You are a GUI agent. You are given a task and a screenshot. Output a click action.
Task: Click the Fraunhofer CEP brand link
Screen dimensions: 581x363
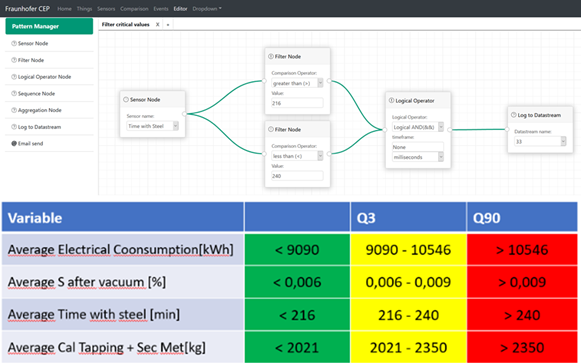coord(27,9)
